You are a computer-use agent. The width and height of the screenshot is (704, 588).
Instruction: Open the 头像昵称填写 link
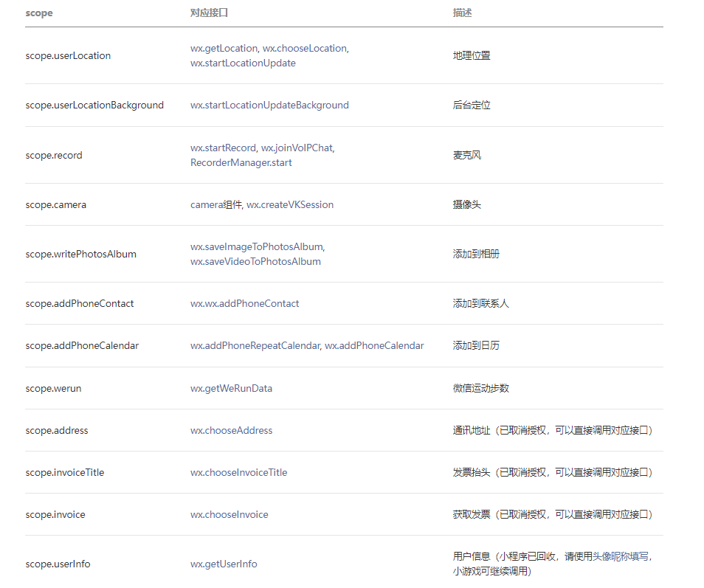(621, 557)
